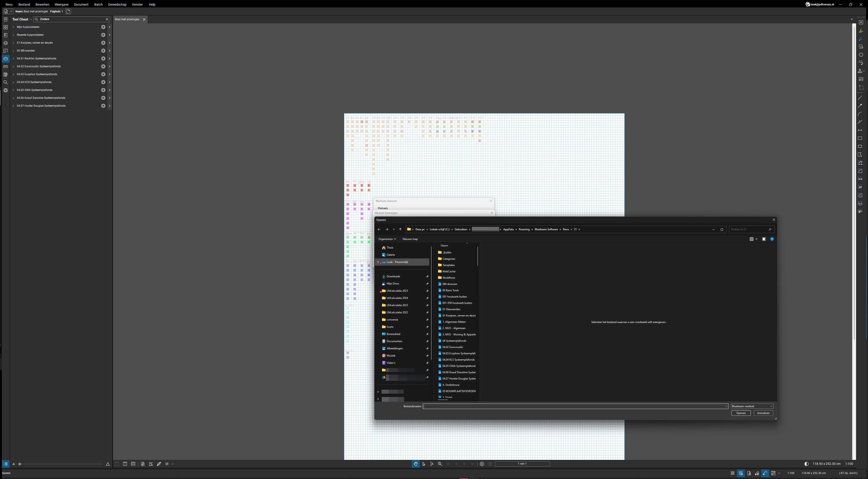Viewport: 868px width, 479px height.
Task: Open the Bluebeam-werkset file type dropdown
Action: (x=752, y=406)
